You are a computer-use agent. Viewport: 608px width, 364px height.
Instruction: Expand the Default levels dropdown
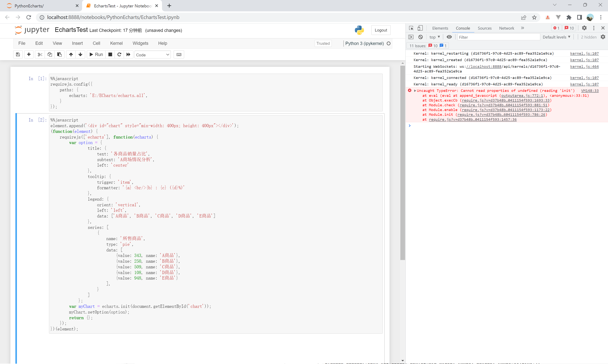(556, 37)
